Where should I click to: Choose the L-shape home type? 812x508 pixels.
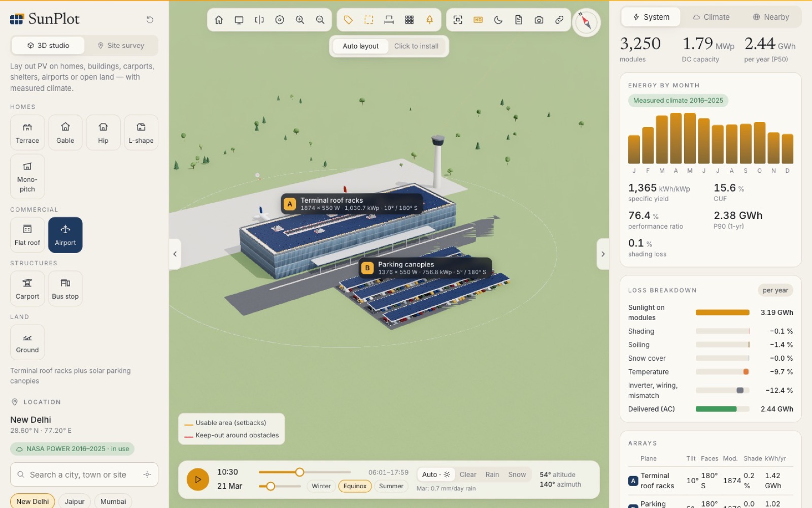tap(141, 133)
